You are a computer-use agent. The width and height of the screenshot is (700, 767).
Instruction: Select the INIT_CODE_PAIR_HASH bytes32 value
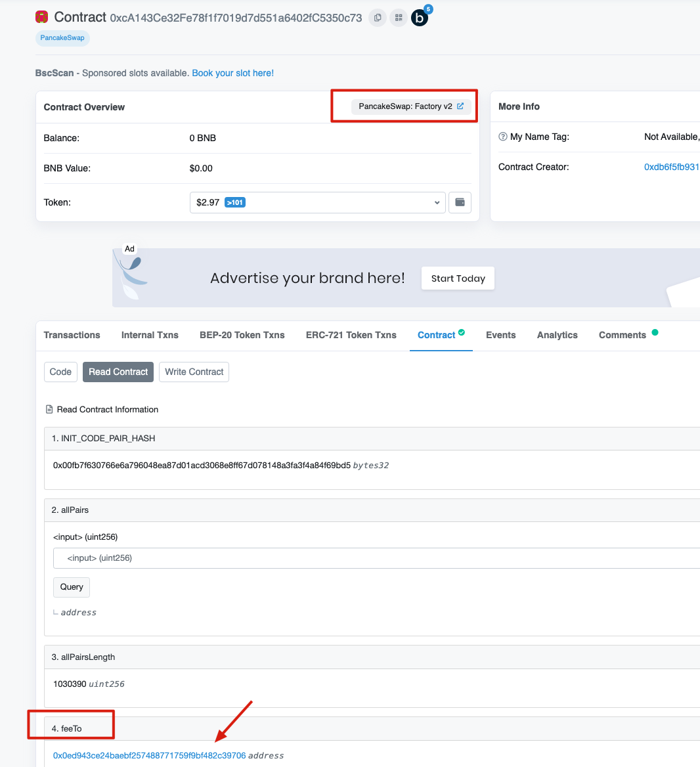(202, 465)
